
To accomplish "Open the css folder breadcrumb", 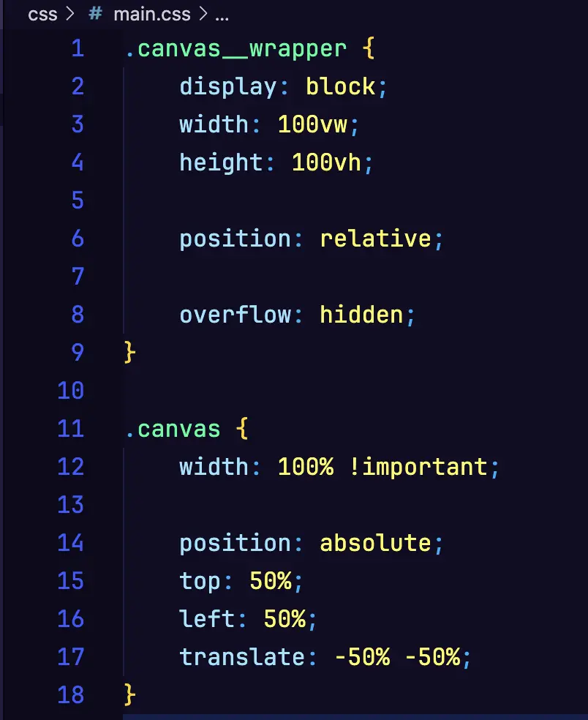I will (42, 15).
